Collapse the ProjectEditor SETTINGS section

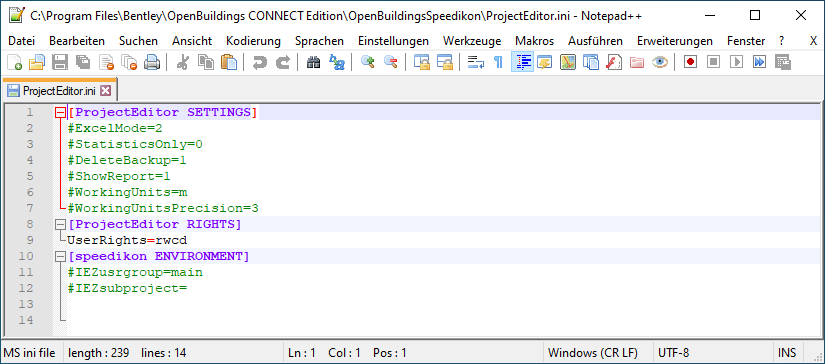pos(61,113)
